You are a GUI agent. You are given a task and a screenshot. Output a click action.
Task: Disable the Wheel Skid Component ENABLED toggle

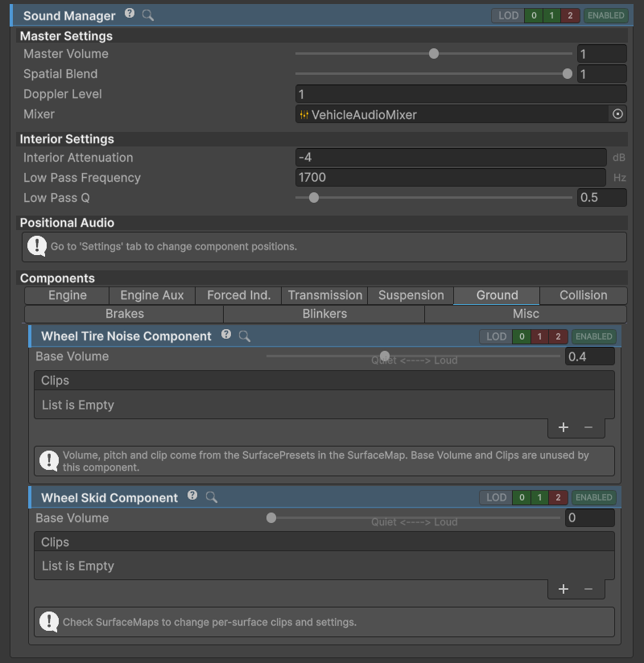[594, 498]
